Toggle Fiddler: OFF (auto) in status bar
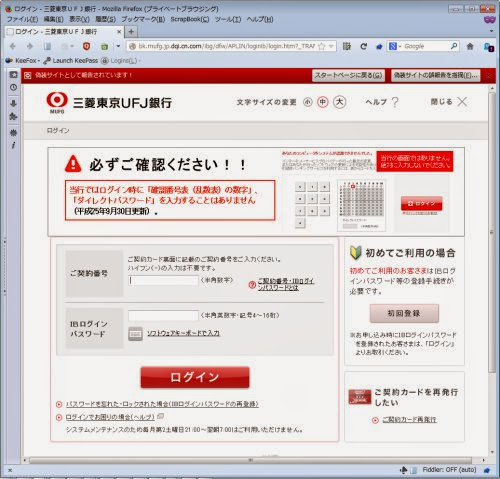This screenshot has height=479, width=500. 449,470
